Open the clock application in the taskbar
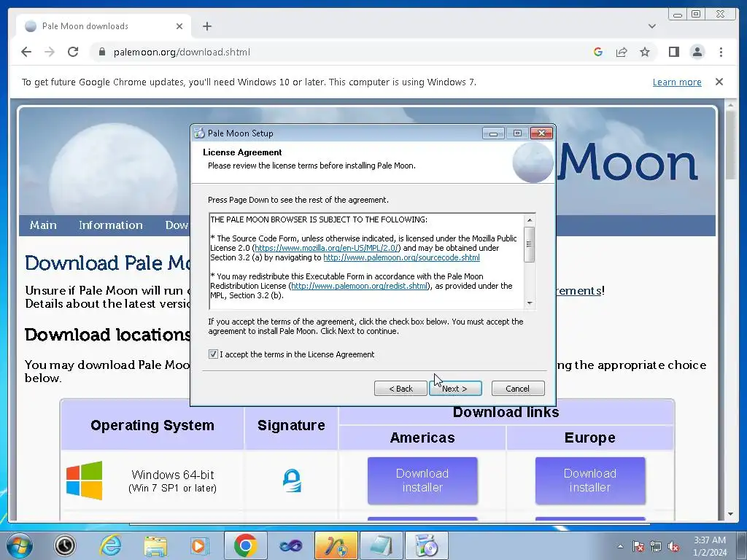The width and height of the screenshot is (747, 560). click(65, 545)
